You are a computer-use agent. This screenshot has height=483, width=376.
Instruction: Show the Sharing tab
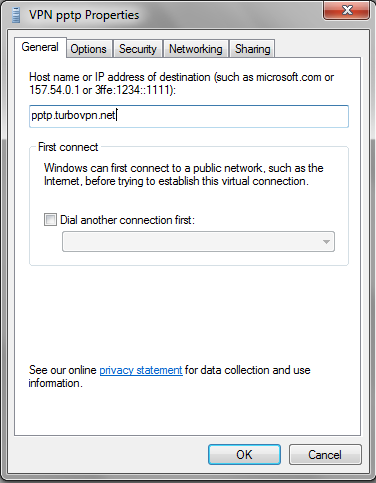(252, 49)
